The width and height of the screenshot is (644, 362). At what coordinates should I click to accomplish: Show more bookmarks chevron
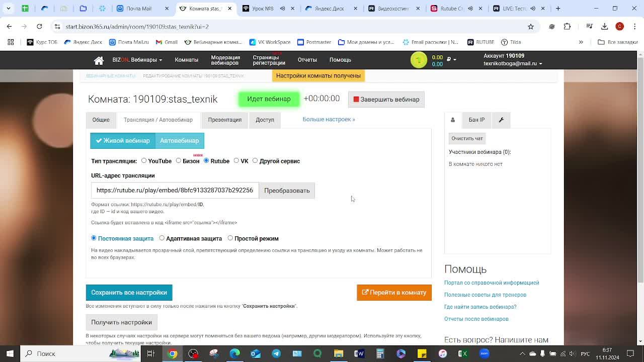click(x=581, y=42)
